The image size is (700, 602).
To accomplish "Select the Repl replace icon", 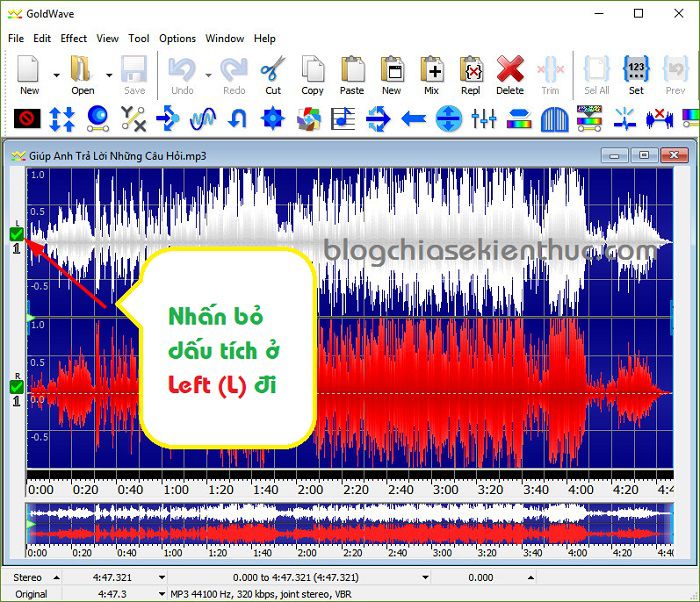I will point(471,69).
